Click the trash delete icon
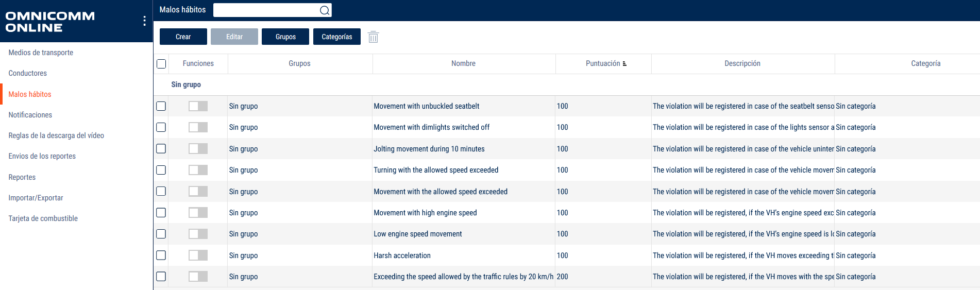Image resolution: width=980 pixels, height=290 pixels. pos(373,37)
